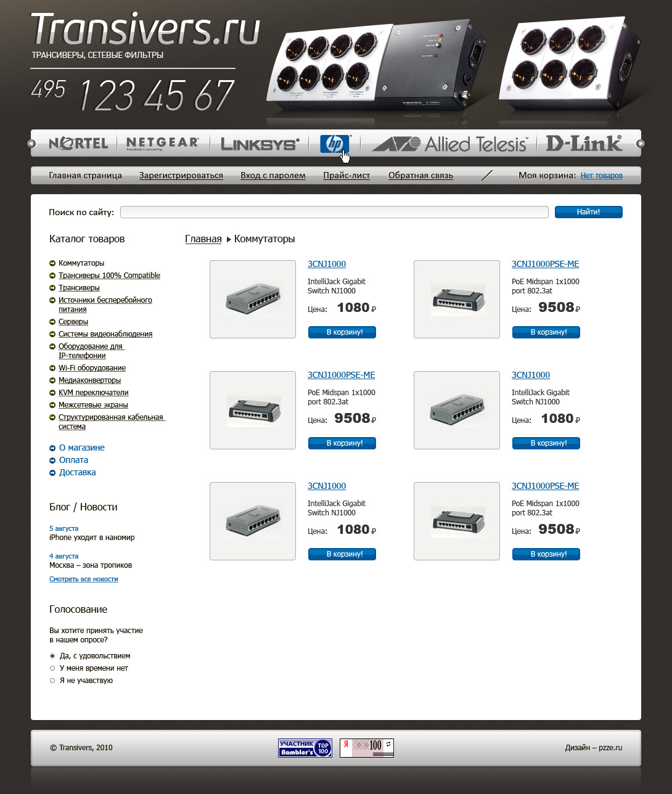This screenshot has height=794, width=672.
Task: Click first-row 3CNJ1000PSE-ME product thumbnail
Action: (457, 299)
